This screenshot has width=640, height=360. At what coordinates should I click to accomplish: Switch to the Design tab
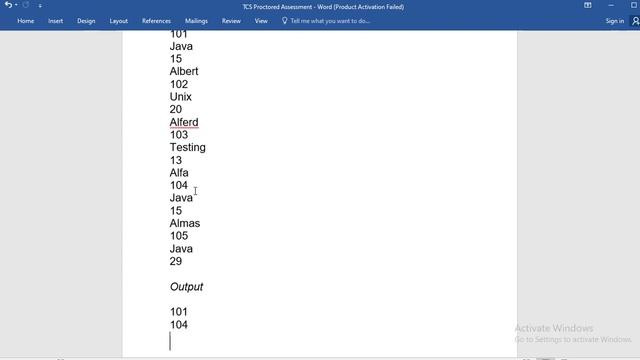tap(86, 21)
